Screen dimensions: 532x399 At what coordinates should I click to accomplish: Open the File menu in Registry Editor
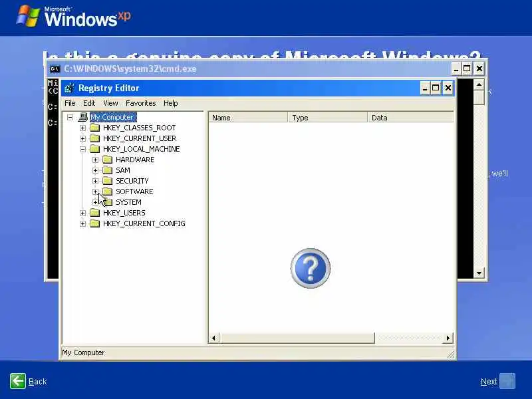pos(70,103)
